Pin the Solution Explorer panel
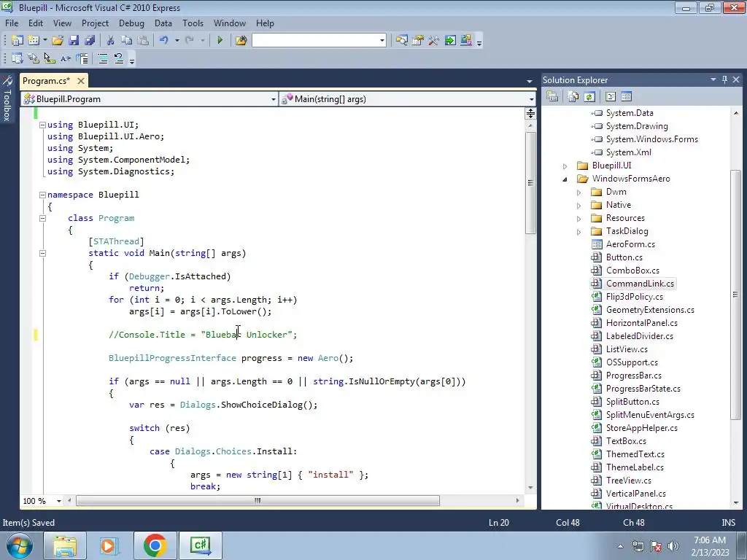This screenshot has width=747, height=560. click(x=724, y=79)
